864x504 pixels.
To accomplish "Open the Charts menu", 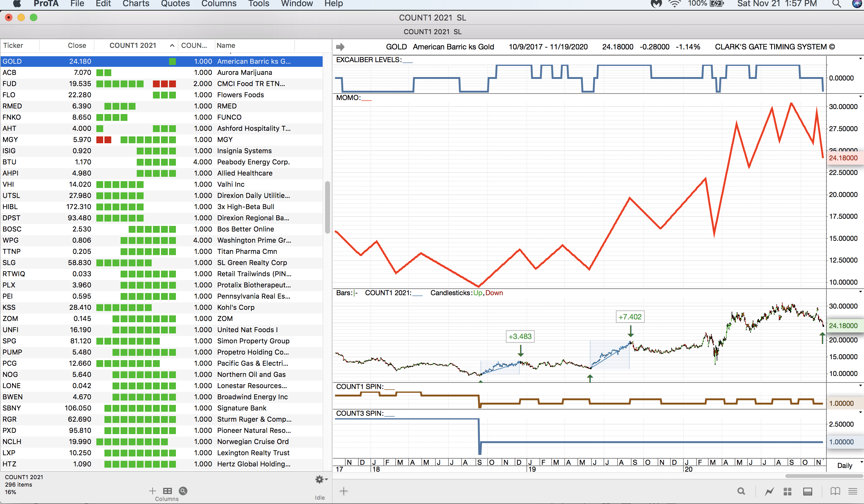I will click(136, 4).
